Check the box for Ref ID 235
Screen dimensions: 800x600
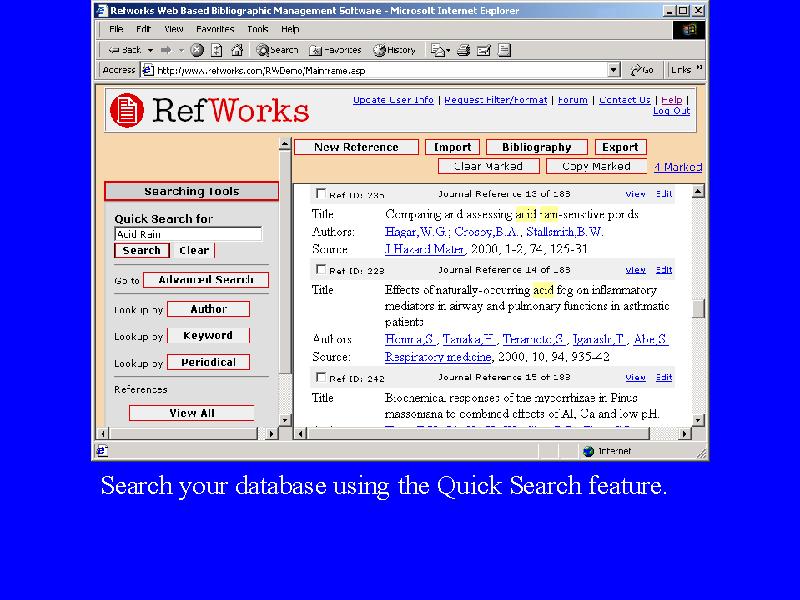tap(321, 193)
